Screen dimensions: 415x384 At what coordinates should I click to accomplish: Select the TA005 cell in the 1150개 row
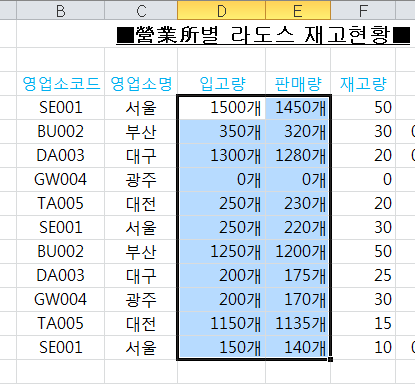(x=61, y=323)
